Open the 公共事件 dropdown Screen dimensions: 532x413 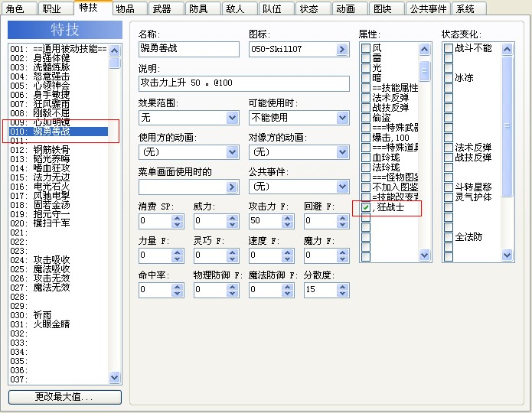click(299, 187)
